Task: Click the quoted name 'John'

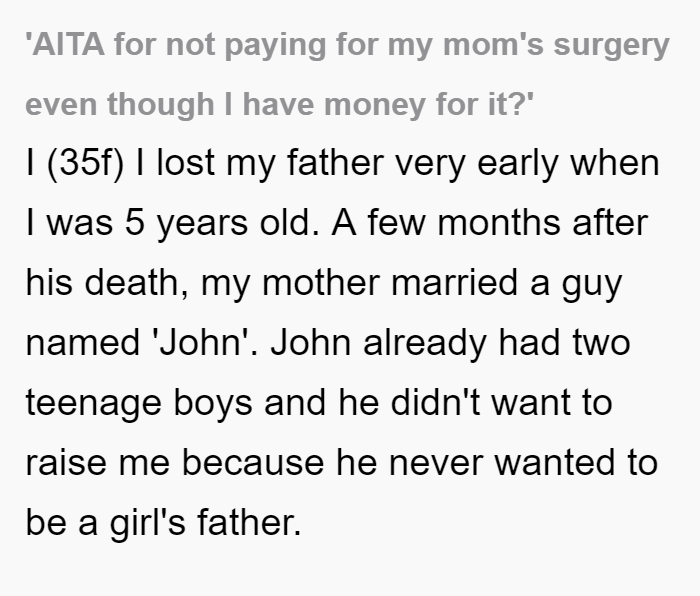Action: pyautogui.click(x=201, y=343)
